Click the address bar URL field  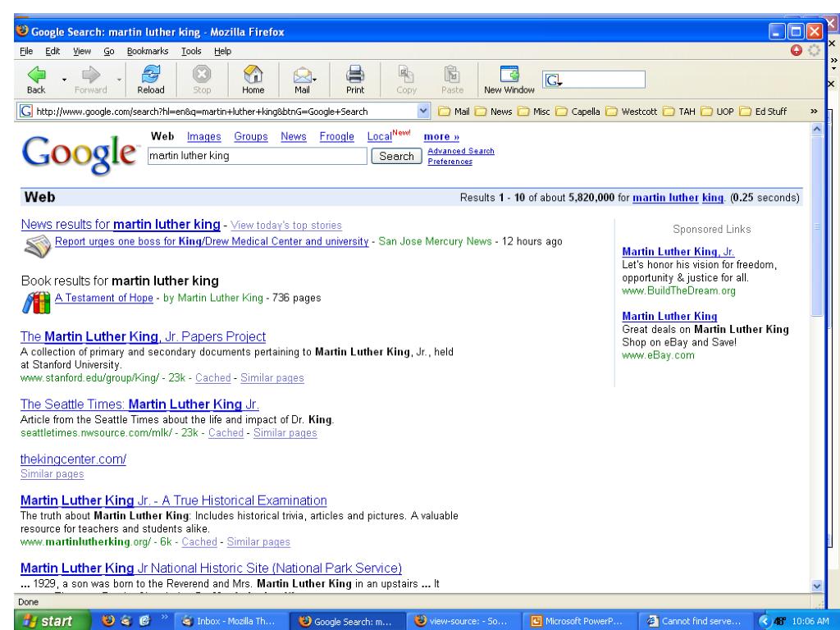[223, 111]
